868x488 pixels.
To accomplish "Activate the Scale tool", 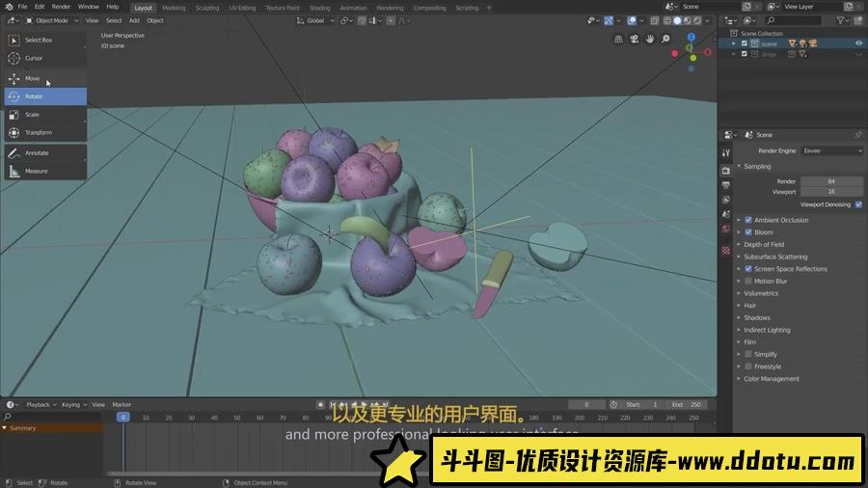I will point(32,115).
